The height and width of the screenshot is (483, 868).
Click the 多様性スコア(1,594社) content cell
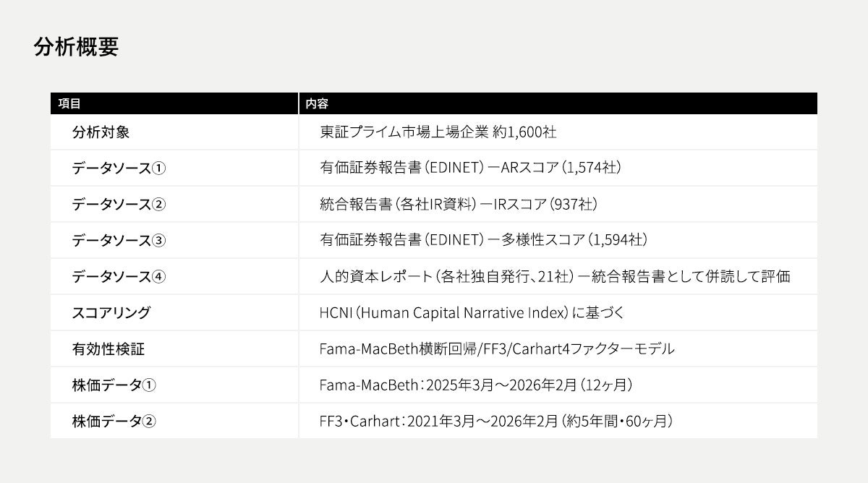pyautogui.click(x=482, y=241)
